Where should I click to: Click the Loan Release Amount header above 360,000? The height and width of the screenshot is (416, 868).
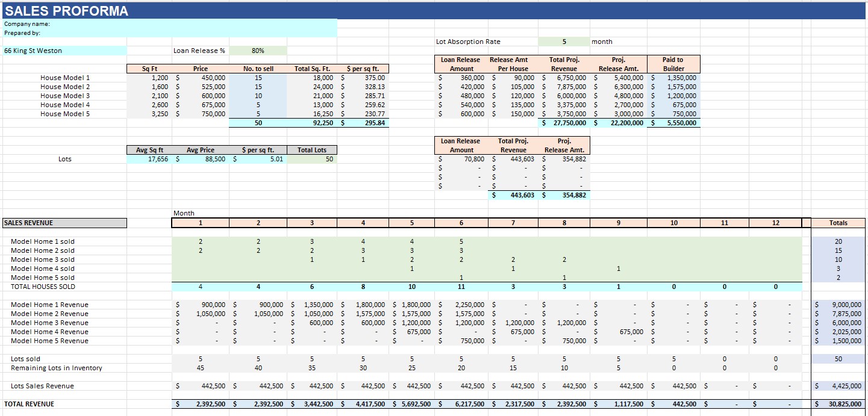(461, 64)
